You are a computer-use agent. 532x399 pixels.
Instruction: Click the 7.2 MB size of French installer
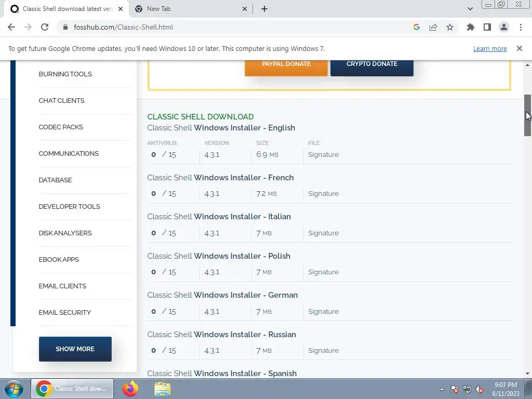tap(267, 193)
